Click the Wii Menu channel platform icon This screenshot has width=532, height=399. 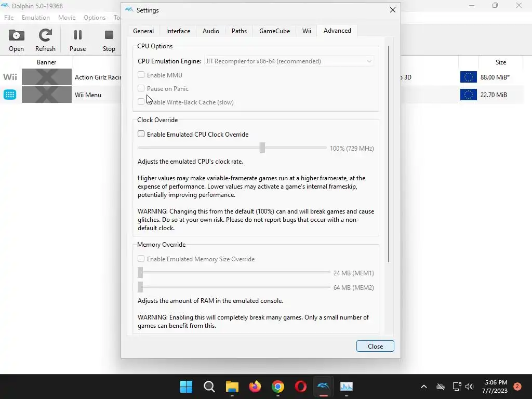[x=10, y=95]
